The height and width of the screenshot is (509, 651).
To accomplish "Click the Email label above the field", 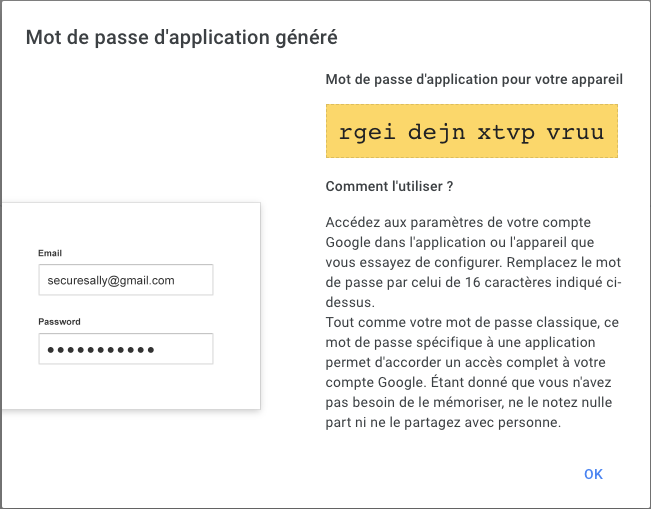I will click(50, 253).
